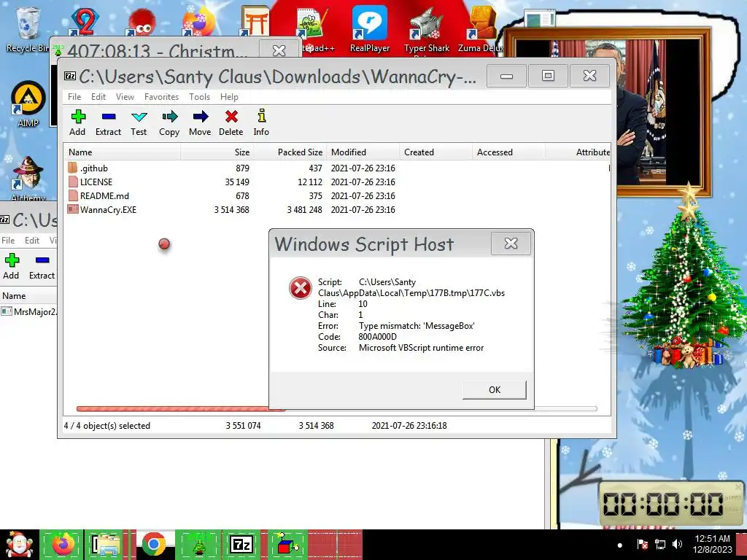
Task: Click the Christmas tree taskbar icon
Action: (x=198, y=545)
